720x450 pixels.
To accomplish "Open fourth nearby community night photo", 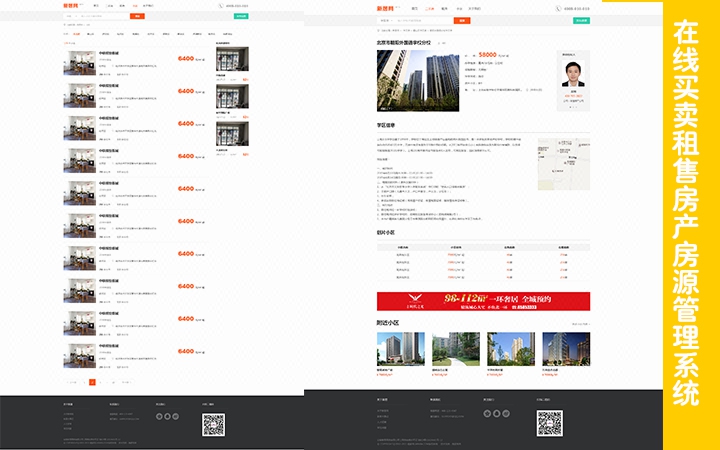I will [566, 349].
